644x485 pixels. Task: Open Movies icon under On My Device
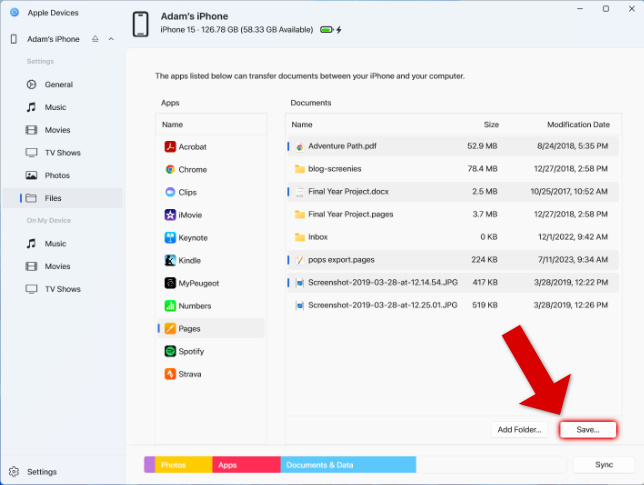click(31, 266)
